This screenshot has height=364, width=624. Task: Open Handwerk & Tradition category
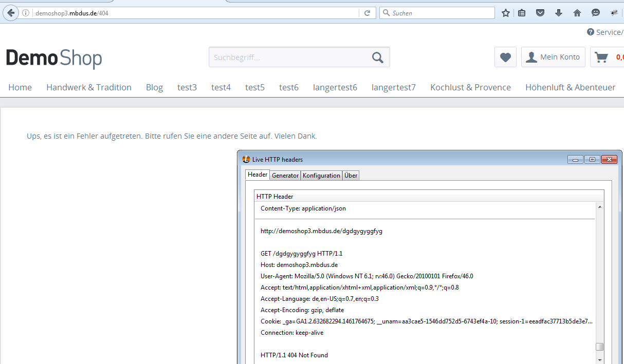pyautogui.click(x=89, y=87)
